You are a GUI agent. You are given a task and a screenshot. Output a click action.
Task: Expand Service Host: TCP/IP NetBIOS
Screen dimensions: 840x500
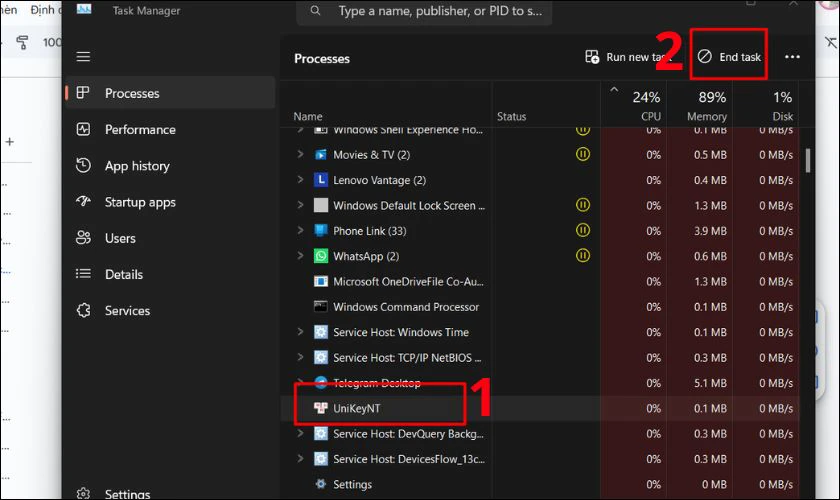click(301, 357)
